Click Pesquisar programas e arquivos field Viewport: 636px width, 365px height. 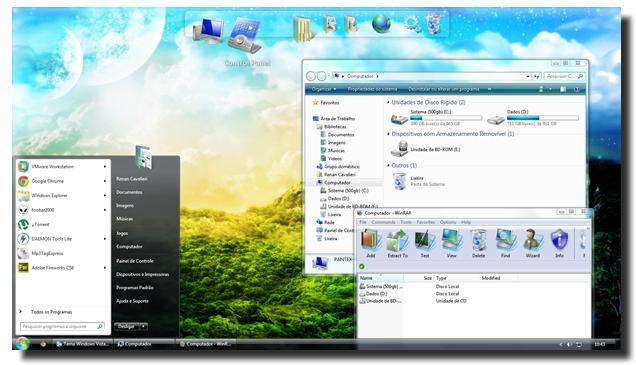point(62,326)
